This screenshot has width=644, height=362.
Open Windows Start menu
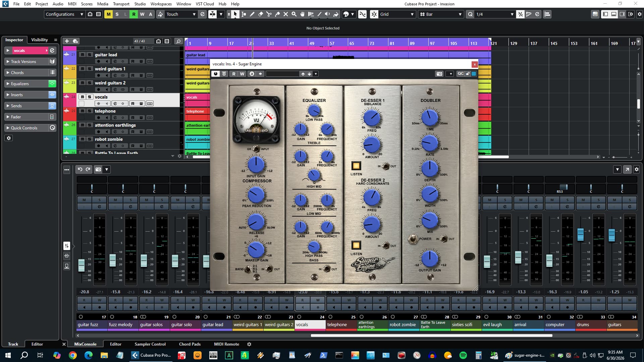pyautogui.click(x=8, y=355)
